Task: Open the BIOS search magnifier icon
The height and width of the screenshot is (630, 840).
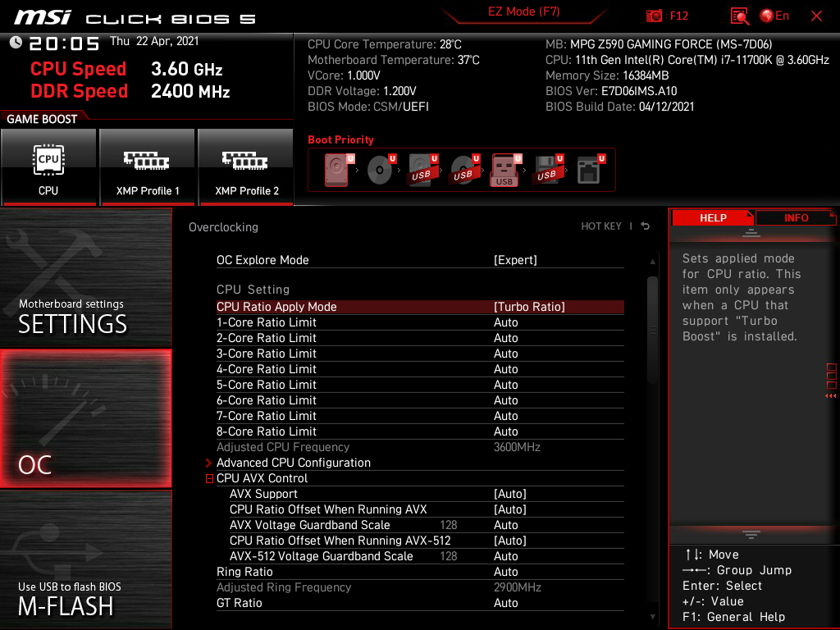Action: 739,16
